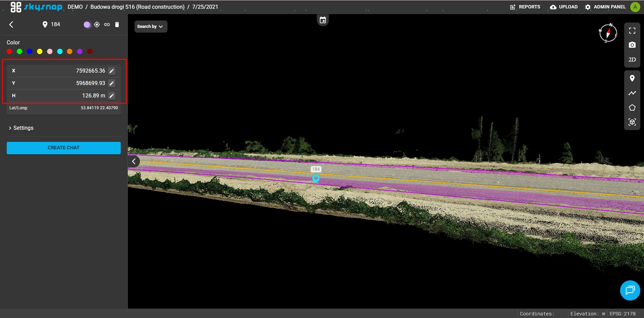Screen dimensions: 644x318
Task: Copy marker link via chain icon
Action: 107,25
